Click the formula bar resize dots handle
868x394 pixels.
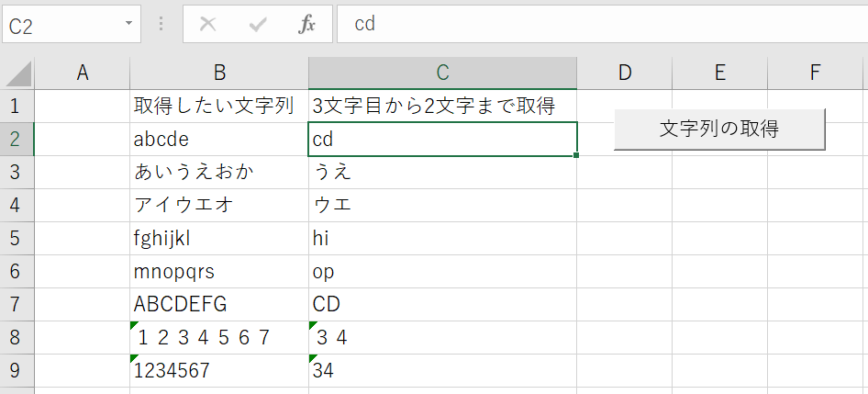pyautogui.click(x=161, y=25)
